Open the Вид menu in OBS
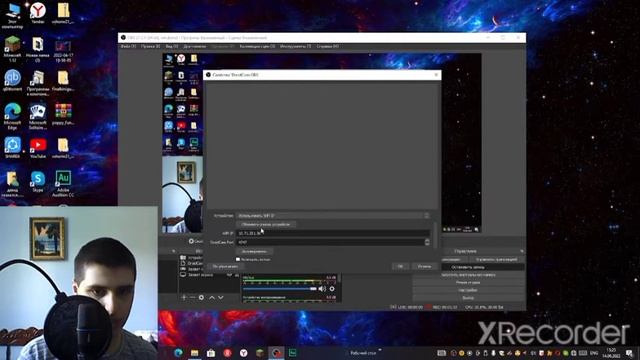The image size is (640, 360). (x=172, y=47)
